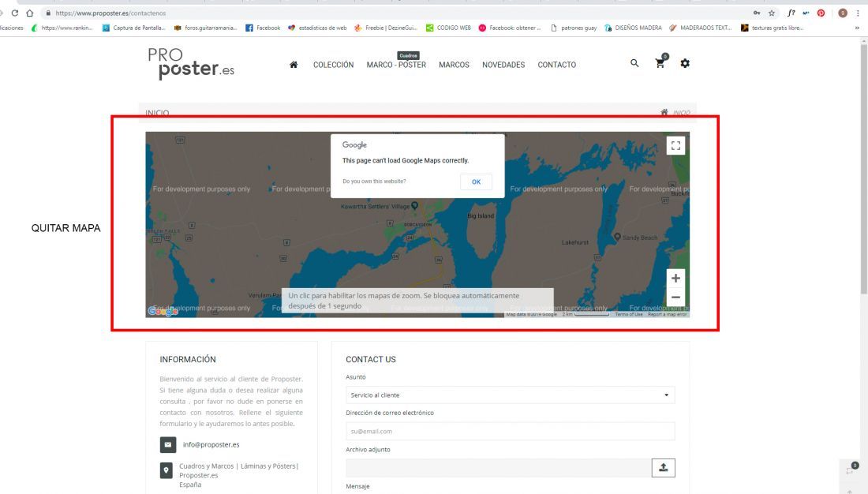Open the texturas gratis libre bookmark
The height and width of the screenshot is (494, 868).
point(773,28)
